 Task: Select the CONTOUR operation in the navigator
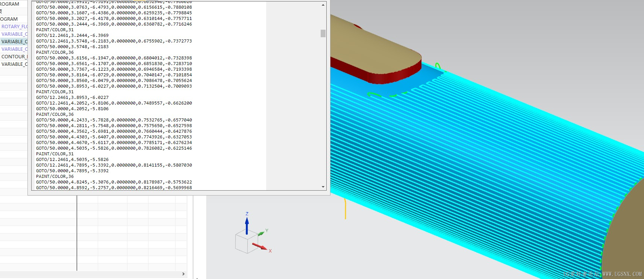click(14, 57)
